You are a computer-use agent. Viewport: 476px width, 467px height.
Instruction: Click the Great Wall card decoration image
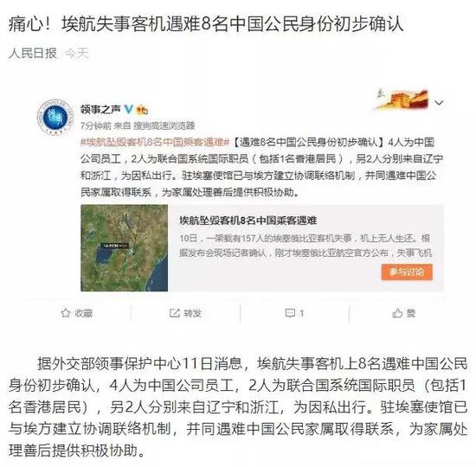point(402,99)
